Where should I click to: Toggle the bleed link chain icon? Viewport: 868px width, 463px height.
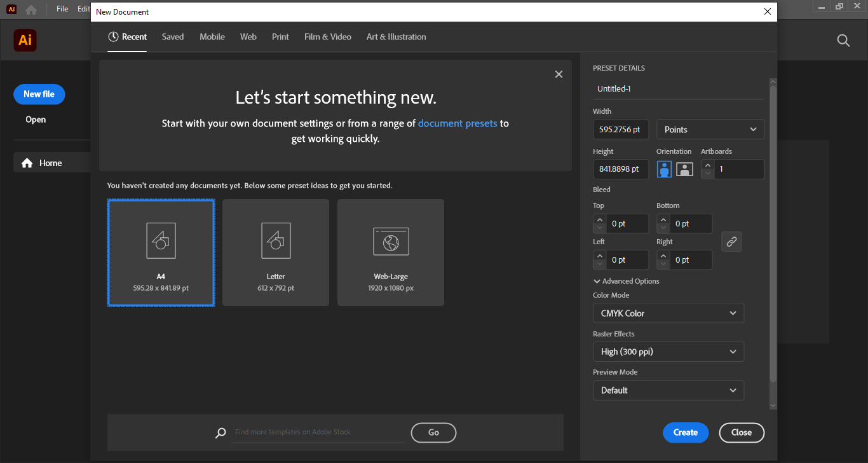731,242
